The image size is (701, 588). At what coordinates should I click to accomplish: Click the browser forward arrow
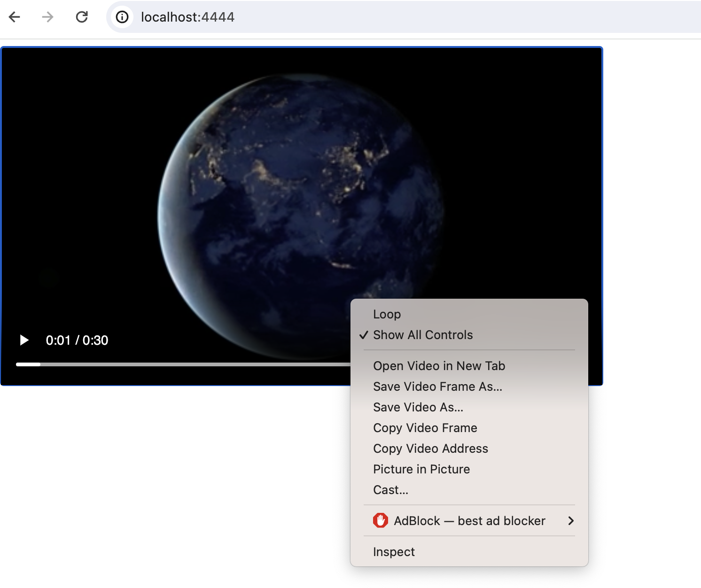coord(47,17)
